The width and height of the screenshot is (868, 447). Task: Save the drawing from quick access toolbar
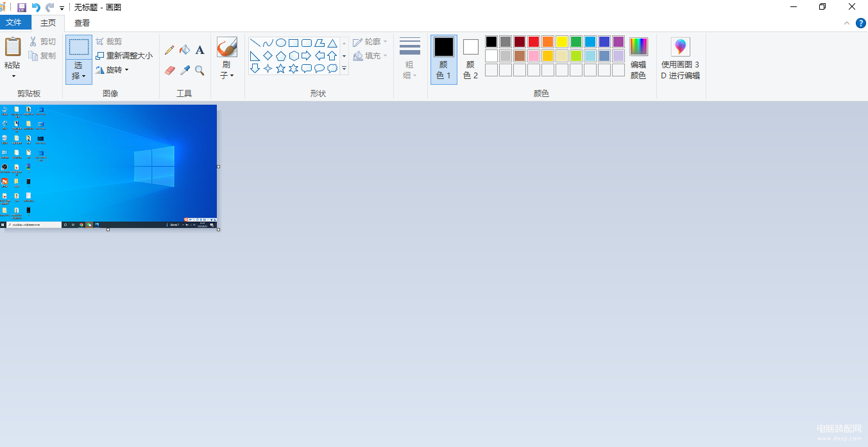pos(22,8)
